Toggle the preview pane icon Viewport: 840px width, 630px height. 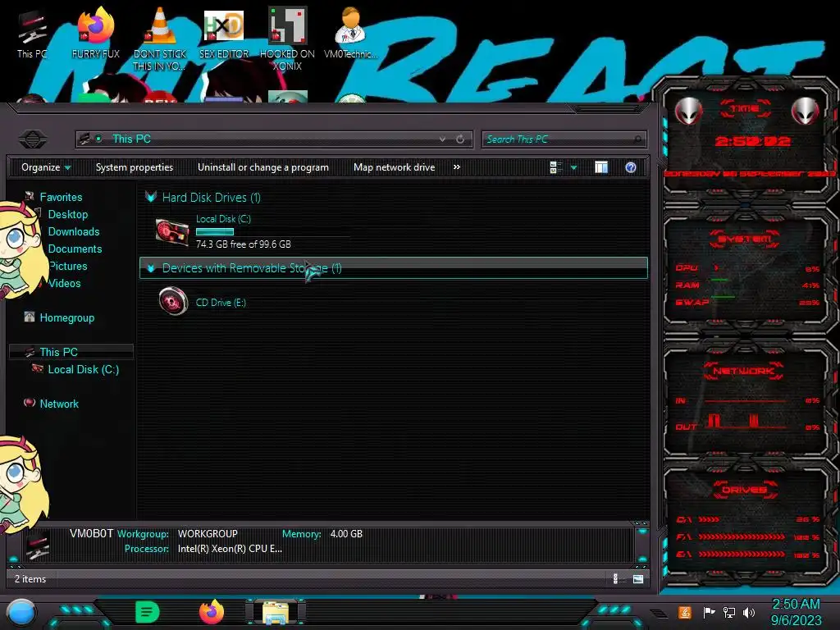click(601, 167)
